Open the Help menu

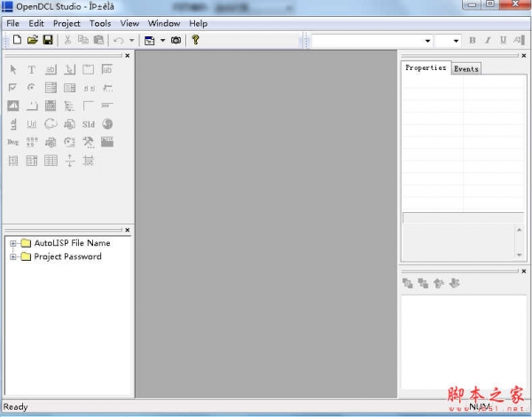pos(198,23)
